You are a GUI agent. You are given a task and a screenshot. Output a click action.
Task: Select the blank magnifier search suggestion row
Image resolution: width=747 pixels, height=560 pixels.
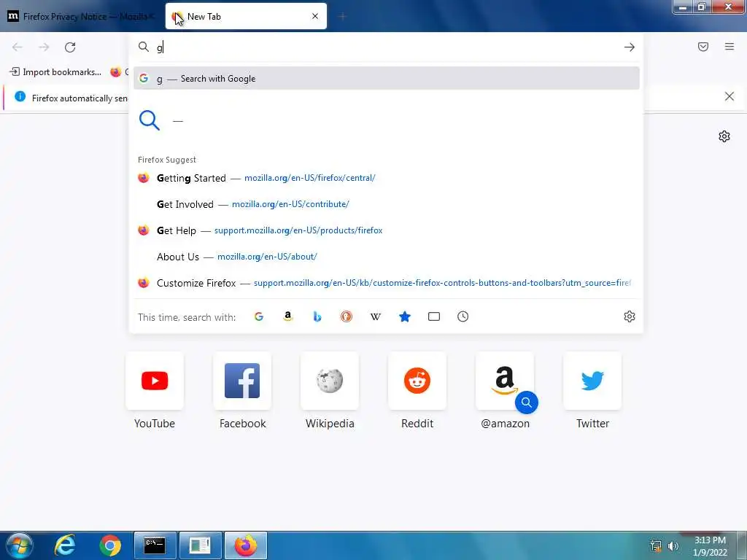(x=387, y=120)
